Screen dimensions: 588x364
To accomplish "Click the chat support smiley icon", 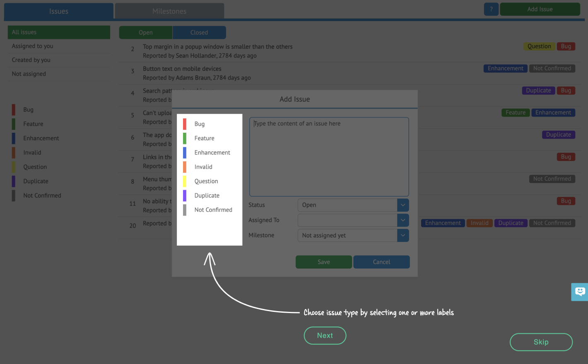I will [580, 292].
